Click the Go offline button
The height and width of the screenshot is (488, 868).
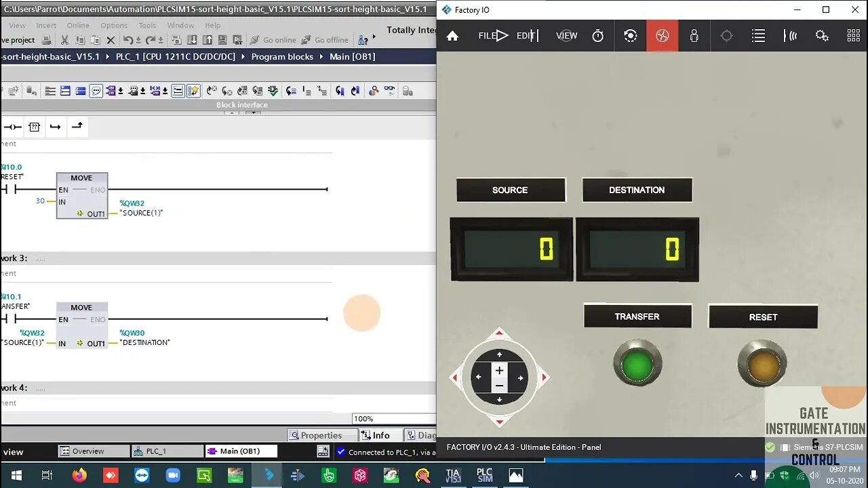325,40
